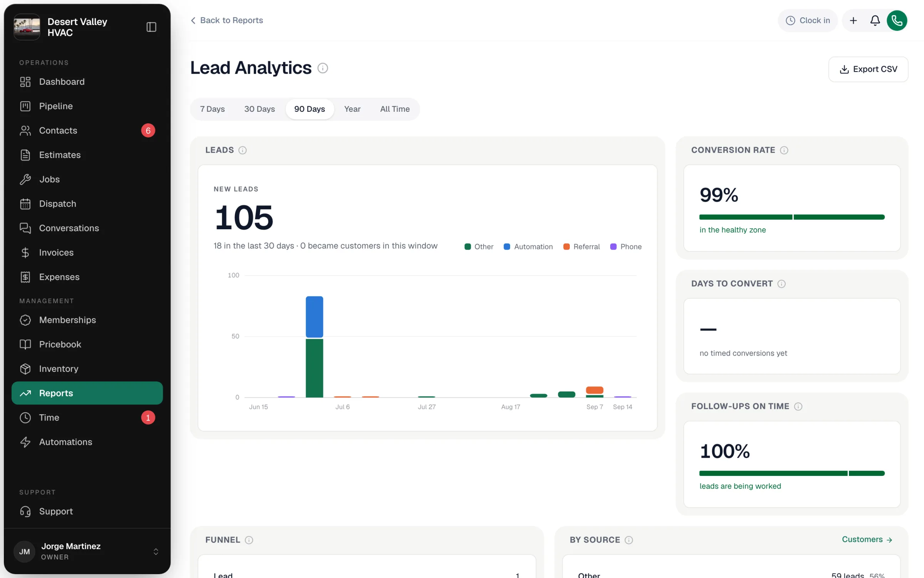
Task: Open the Pipeline icon
Action: pyautogui.click(x=25, y=106)
